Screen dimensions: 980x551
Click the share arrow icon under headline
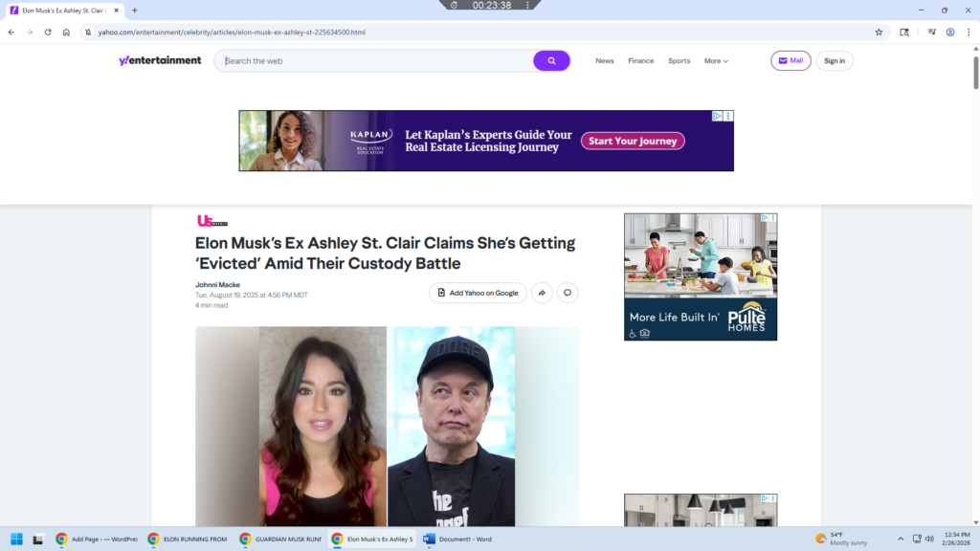click(x=542, y=293)
